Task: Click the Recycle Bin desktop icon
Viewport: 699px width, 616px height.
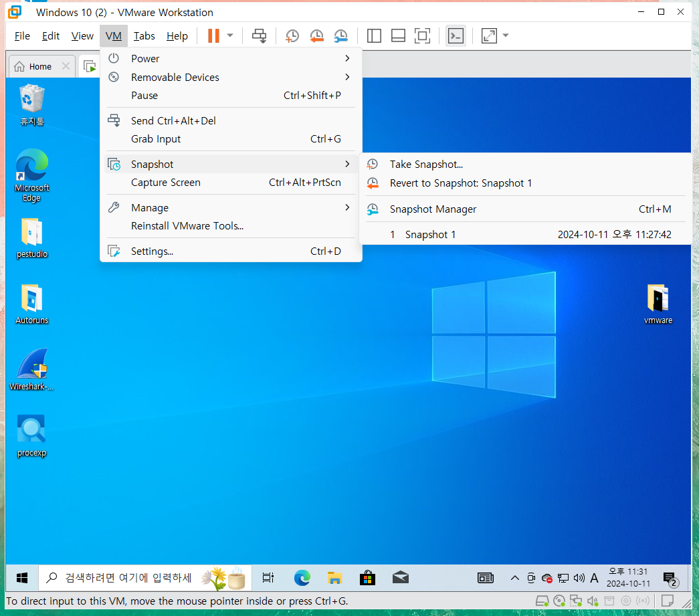Action: coord(31,105)
